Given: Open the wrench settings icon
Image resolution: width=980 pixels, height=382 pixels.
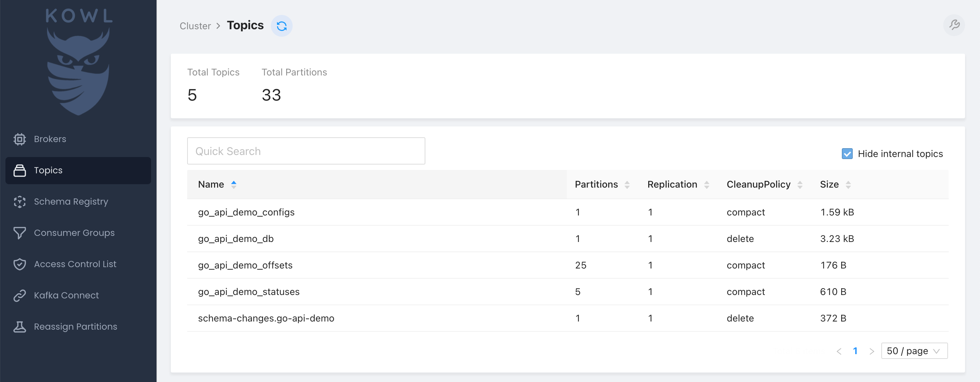Looking at the screenshot, I should [954, 25].
